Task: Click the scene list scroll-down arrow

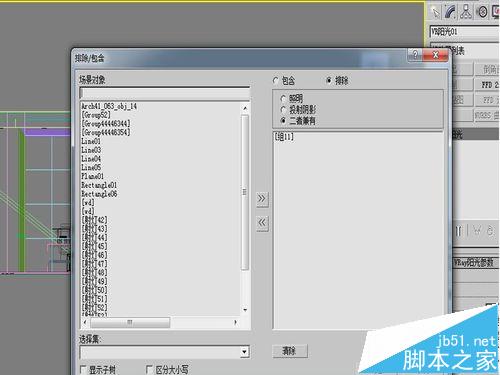Action: [245, 310]
